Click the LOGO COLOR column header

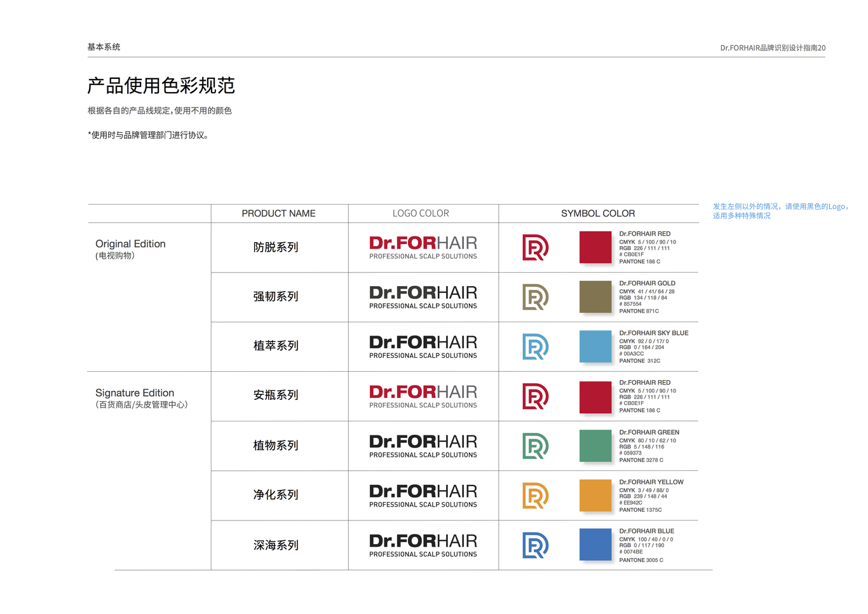[x=421, y=214]
